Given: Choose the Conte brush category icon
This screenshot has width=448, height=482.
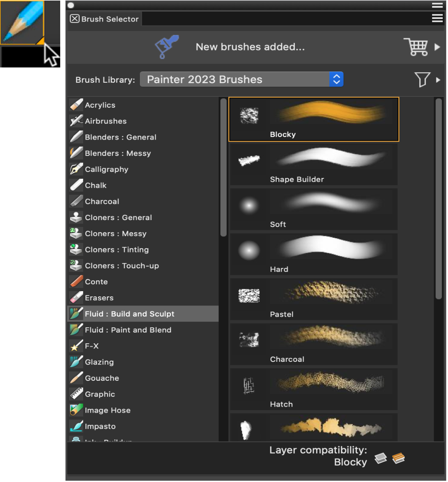Looking at the screenshot, I should click(76, 281).
